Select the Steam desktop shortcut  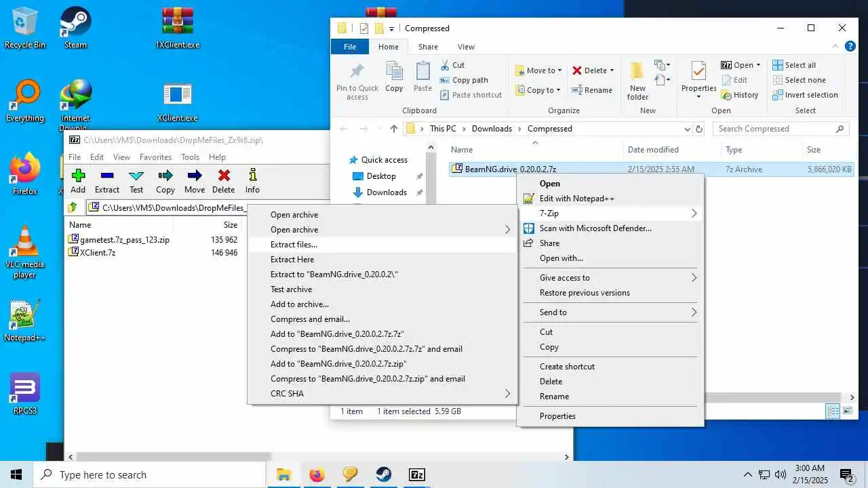click(75, 28)
